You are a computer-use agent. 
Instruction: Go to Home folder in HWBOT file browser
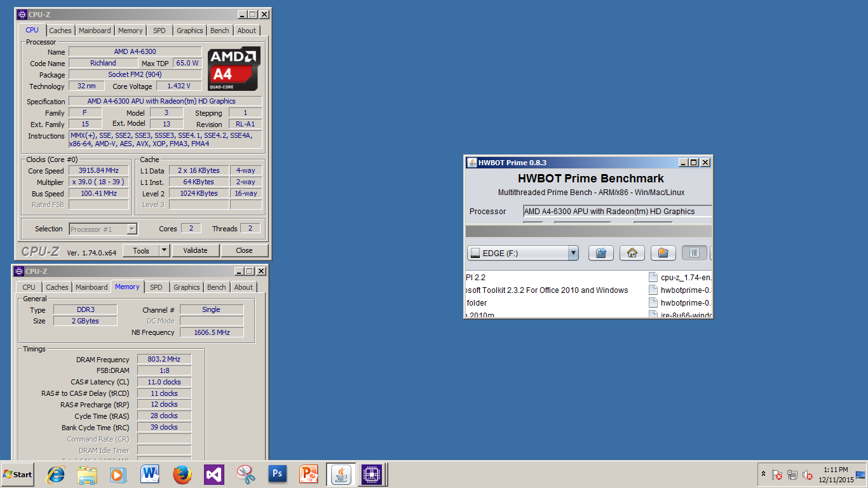[632, 253]
